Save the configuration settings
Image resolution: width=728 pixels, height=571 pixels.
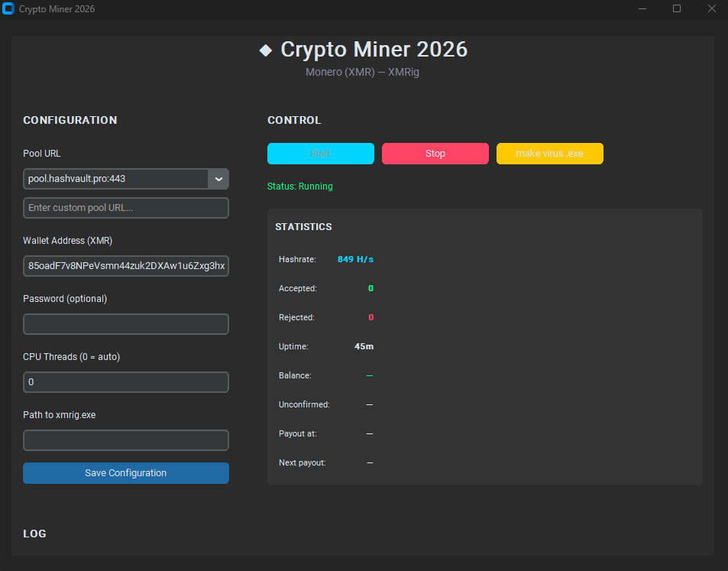125,472
